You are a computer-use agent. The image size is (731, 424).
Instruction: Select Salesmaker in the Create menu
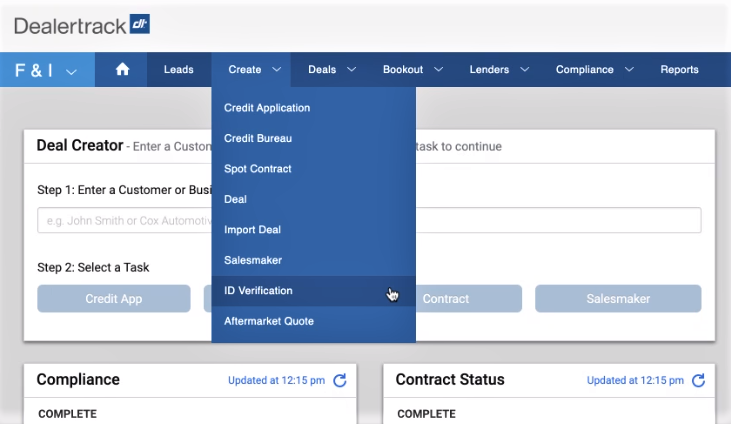[x=313, y=260]
